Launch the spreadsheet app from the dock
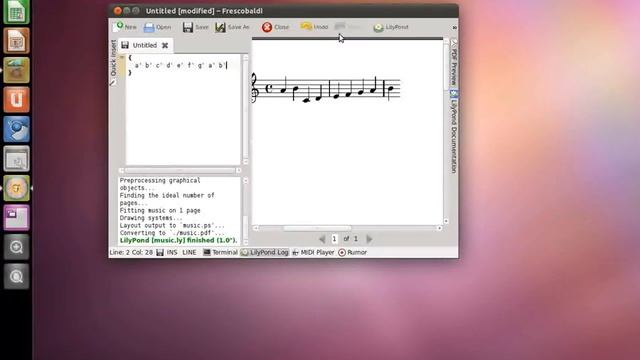Viewport: 640px width, 360px height. pos(16,11)
